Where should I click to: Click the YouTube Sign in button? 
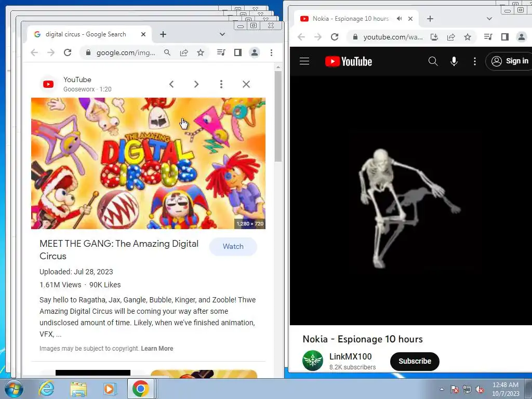pyautogui.click(x=509, y=61)
